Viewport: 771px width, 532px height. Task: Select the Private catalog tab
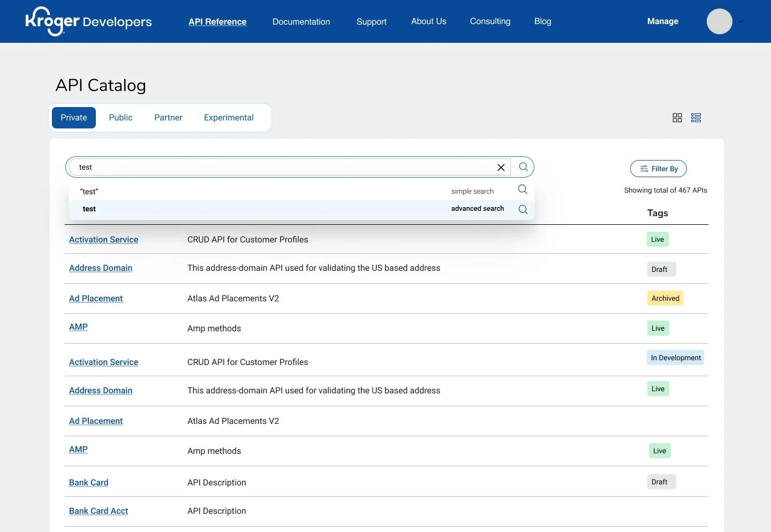(x=74, y=118)
